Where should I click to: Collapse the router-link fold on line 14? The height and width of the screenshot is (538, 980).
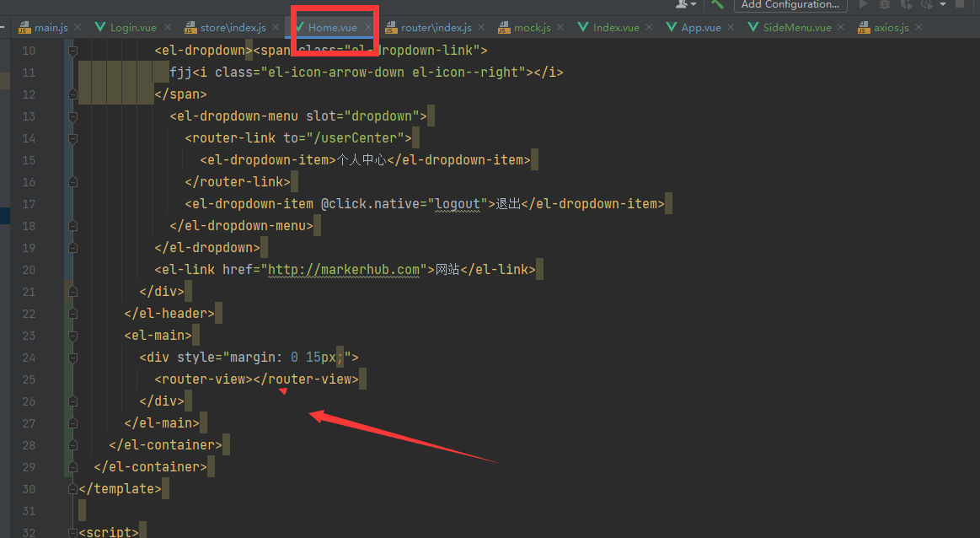coord(72,138)
